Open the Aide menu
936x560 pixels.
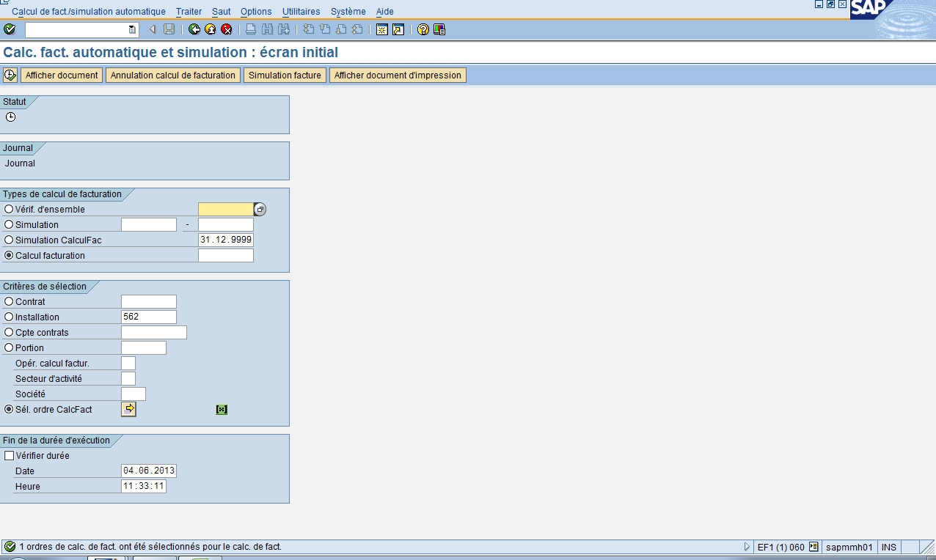385,12
